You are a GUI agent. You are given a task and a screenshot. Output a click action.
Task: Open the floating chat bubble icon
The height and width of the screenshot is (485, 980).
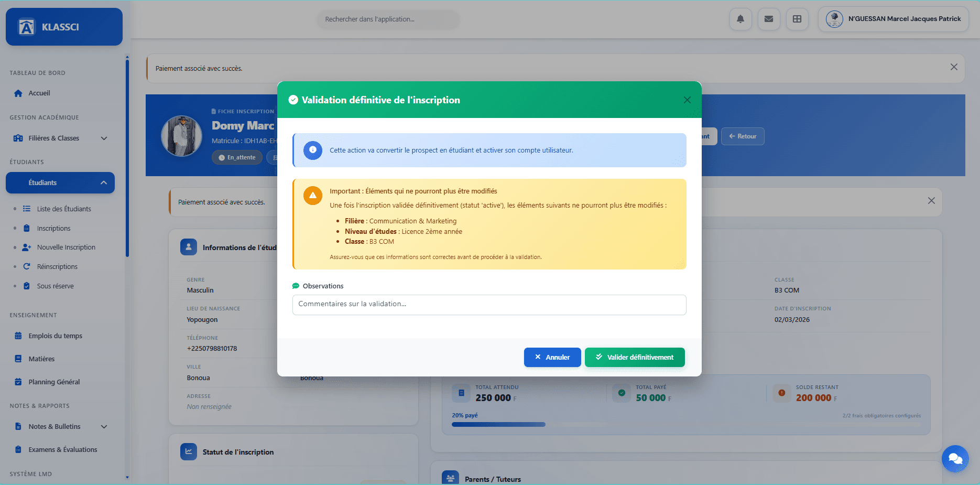pos(955,459)
